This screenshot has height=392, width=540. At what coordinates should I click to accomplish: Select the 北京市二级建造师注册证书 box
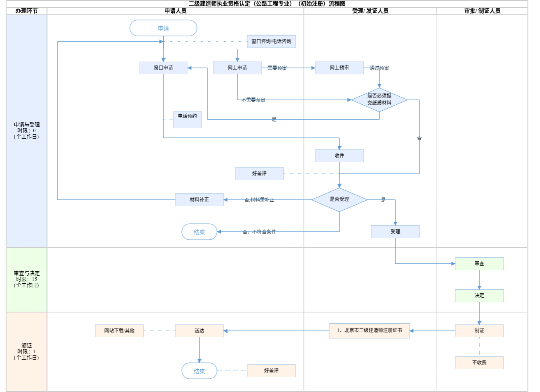pyautogui.click(x=369, y=331)
